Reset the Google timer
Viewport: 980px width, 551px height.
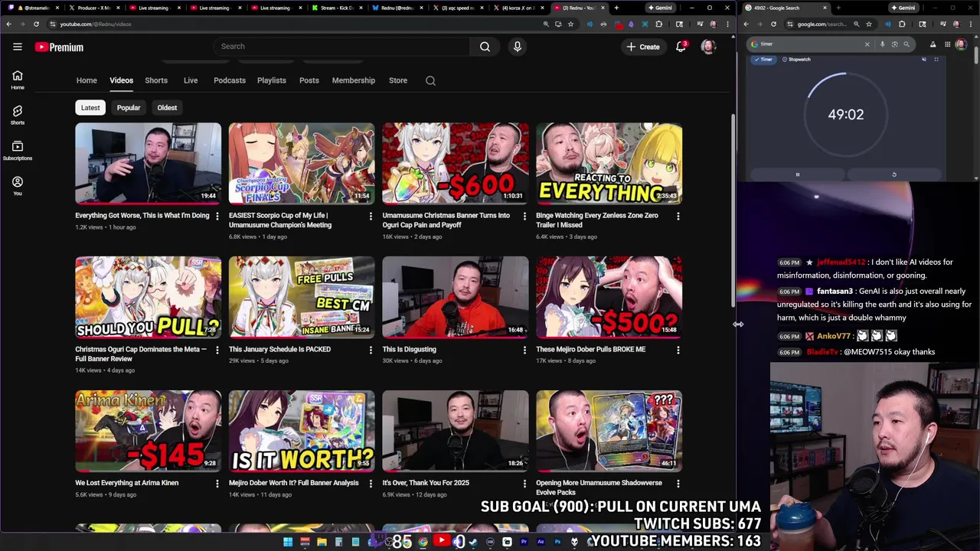[893, 174]
